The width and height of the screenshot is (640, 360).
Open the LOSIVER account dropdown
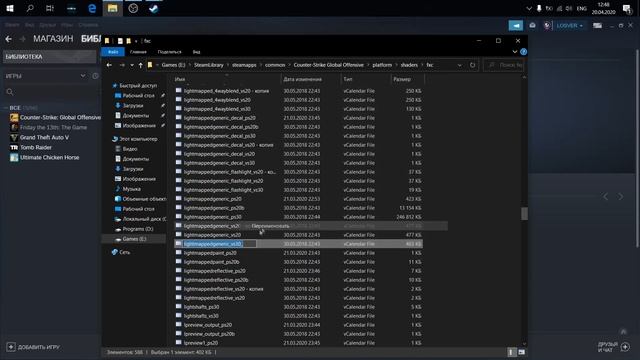[x=569, y=25]
